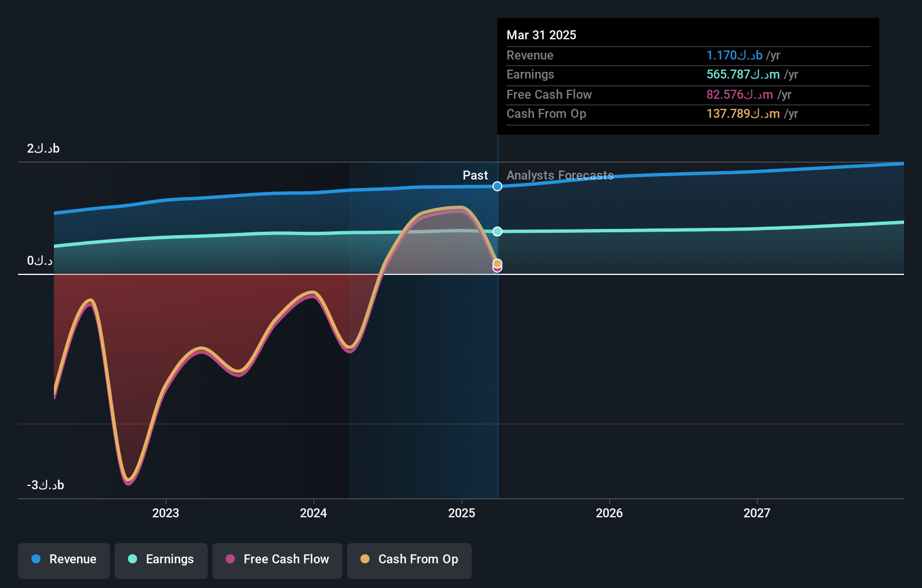Click the top 2 billion y-axis label
The height and width of the screenshot is (588, 922).
pyautogui.click(x=43, y=148)
